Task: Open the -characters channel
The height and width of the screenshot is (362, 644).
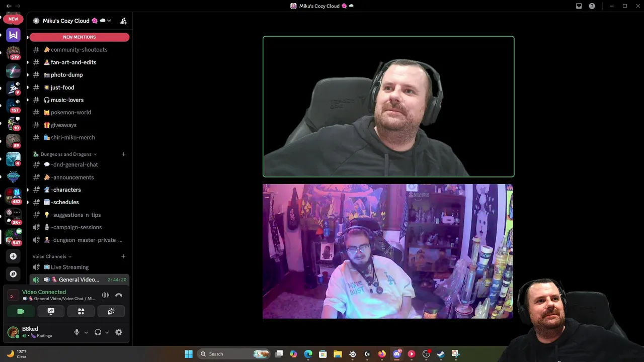Action: pos(79,190)
